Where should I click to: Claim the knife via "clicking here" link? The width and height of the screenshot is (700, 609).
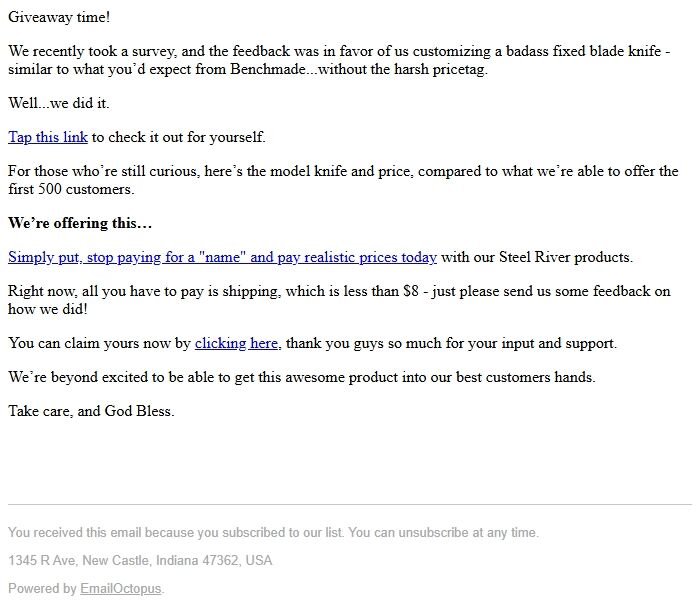click(x=236, y=343)
